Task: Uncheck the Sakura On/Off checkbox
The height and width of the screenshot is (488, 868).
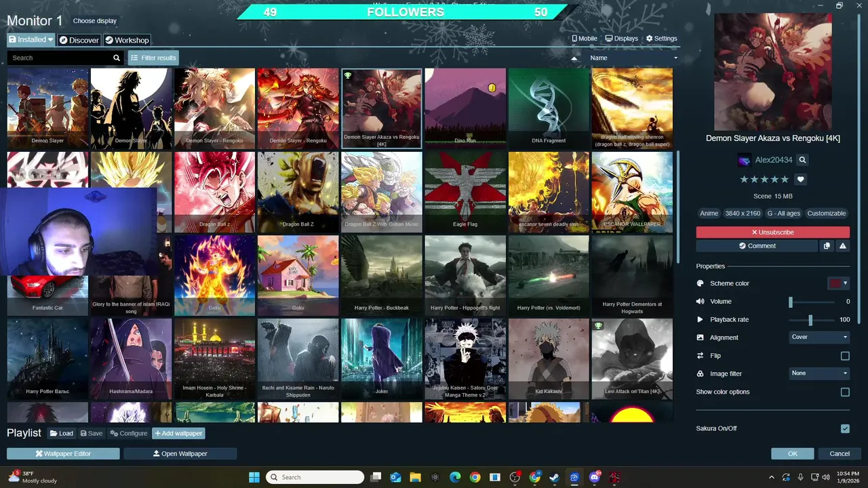Action: point(845,428)
